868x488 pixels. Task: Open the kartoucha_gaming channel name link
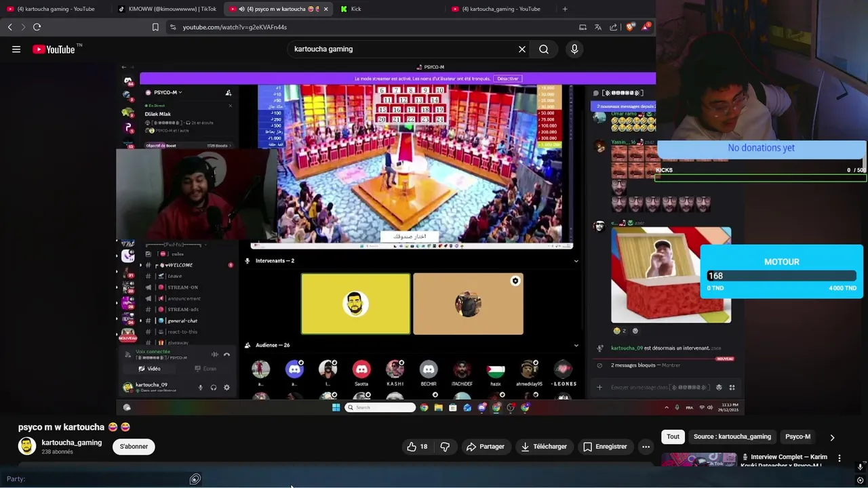click(x=72, y=443)
